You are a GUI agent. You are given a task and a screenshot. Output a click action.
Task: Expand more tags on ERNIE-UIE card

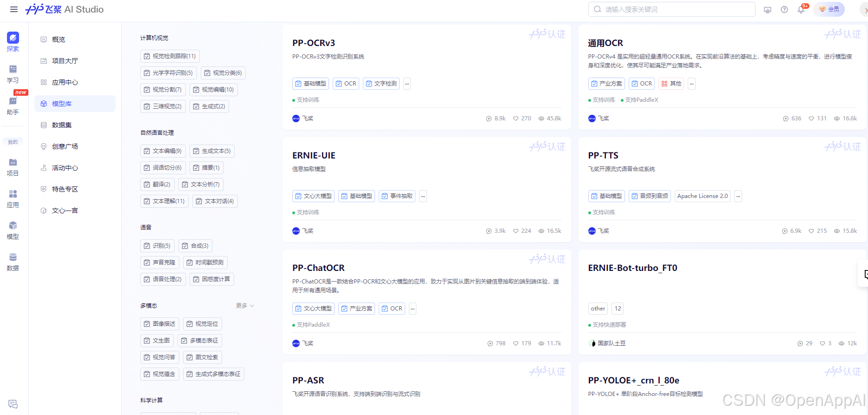coord(423,196)
